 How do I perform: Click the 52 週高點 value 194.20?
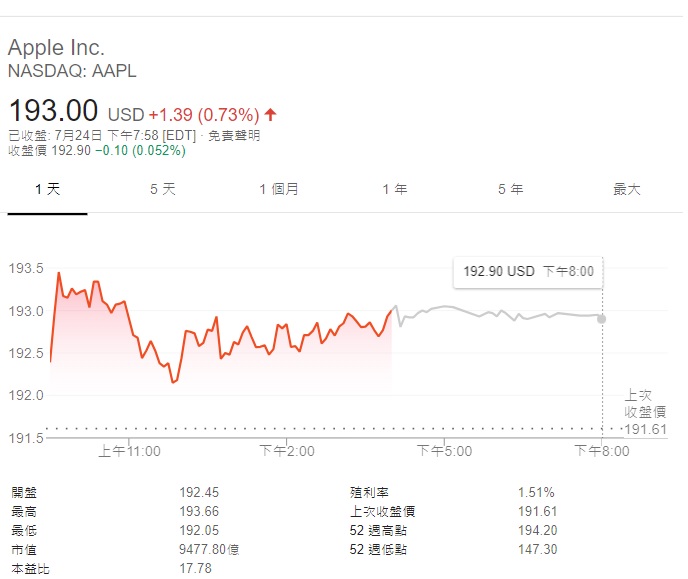click(x=537, y=530)
